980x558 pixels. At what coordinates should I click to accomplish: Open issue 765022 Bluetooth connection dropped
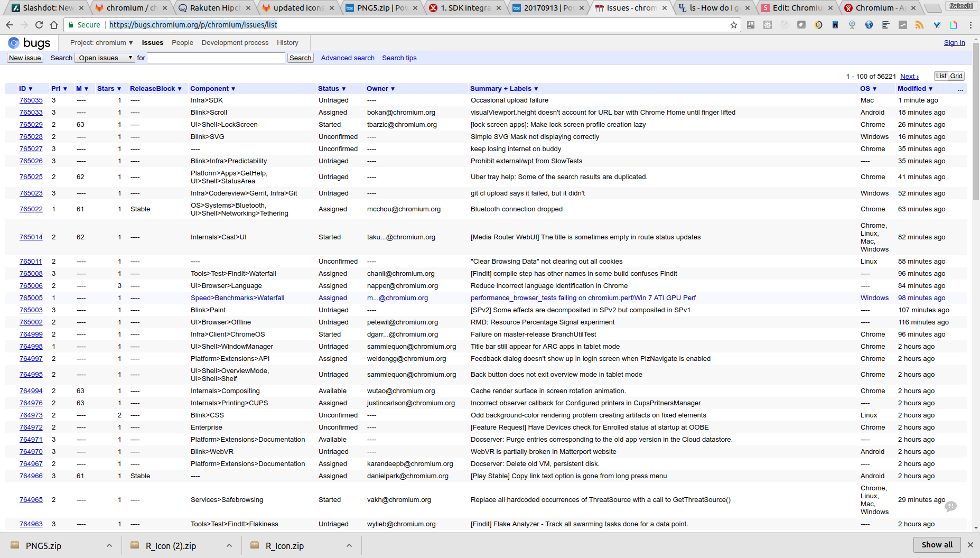(x=31, y=209)
